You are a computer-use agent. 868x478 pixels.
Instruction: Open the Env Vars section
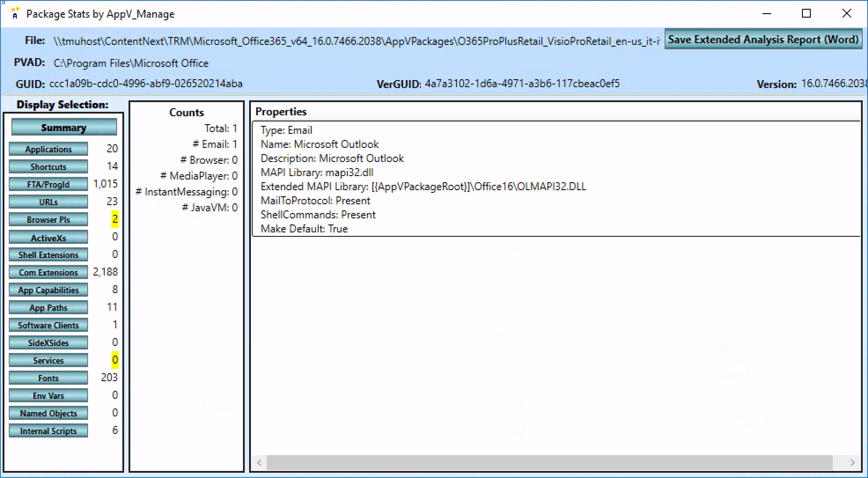48,396
